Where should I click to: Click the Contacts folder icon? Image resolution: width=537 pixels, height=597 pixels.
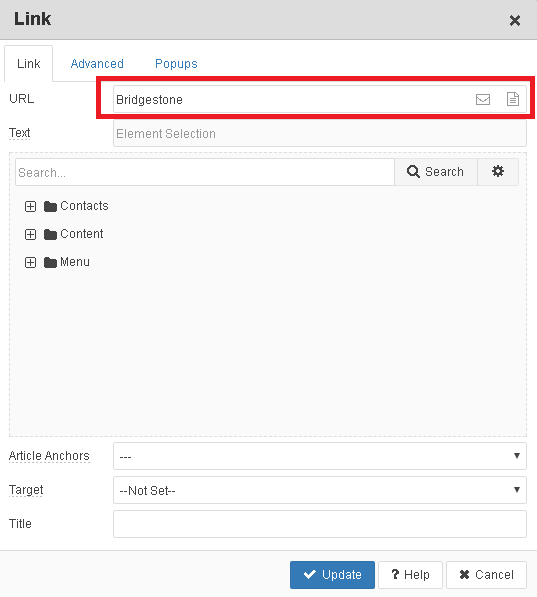tap(50, 206)
